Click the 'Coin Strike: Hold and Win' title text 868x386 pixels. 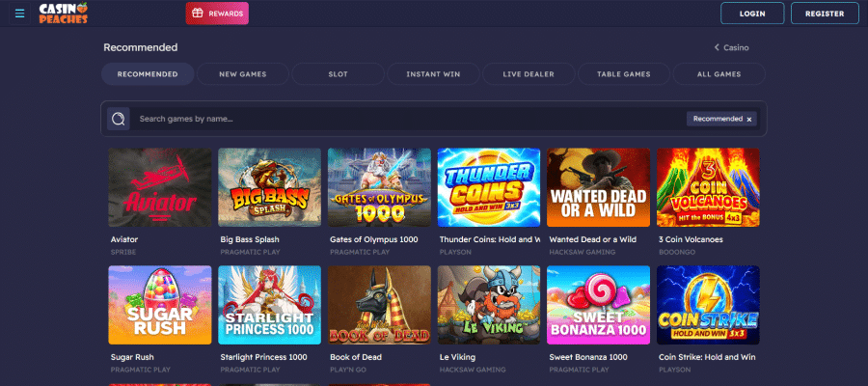[707, 357]
